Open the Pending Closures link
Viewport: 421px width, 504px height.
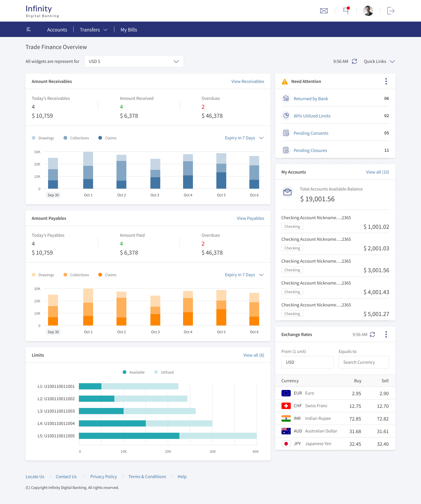pos(310,150)
